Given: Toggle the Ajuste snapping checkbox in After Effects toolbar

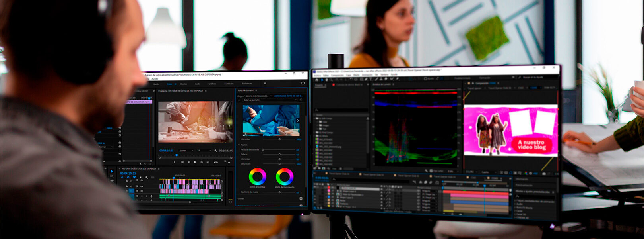Looking at the screenshot, I should 426,79.
